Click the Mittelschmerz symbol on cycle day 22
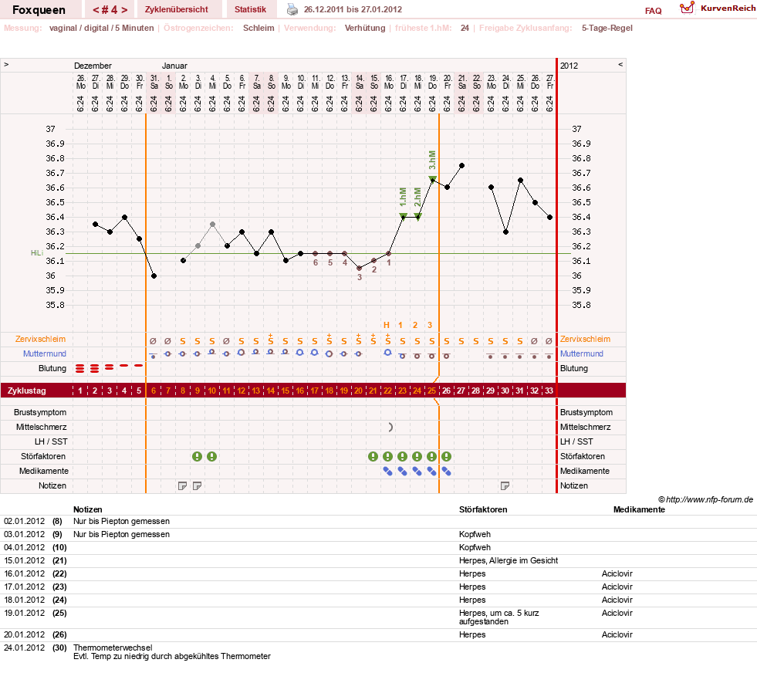 tap(390, 428)
